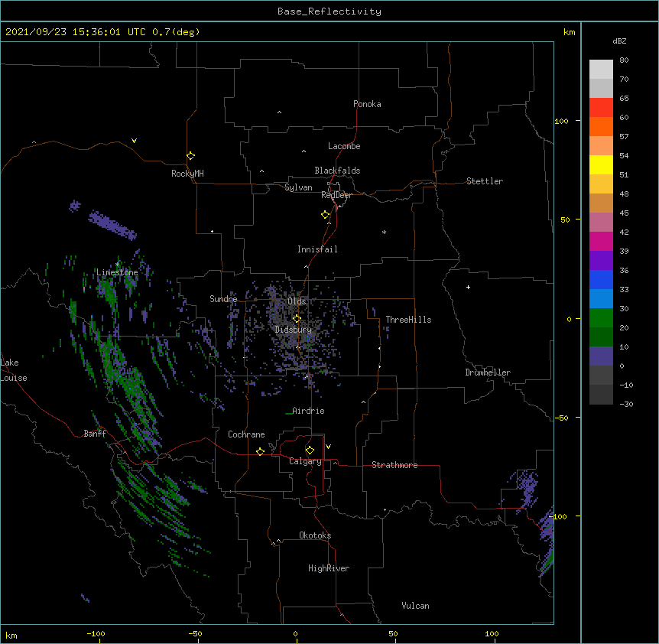The width and height of the screenshot is (659, 644).
Task: Click the -100 tick on the bottom axis
Action: pos(96,633)
